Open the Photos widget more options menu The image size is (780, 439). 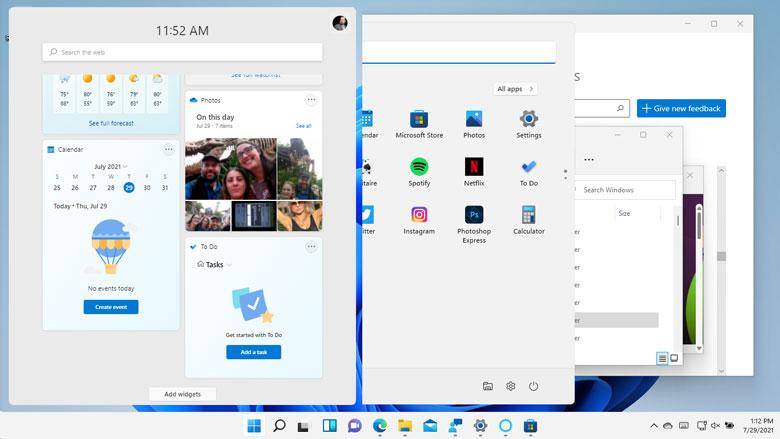(311, 100)
